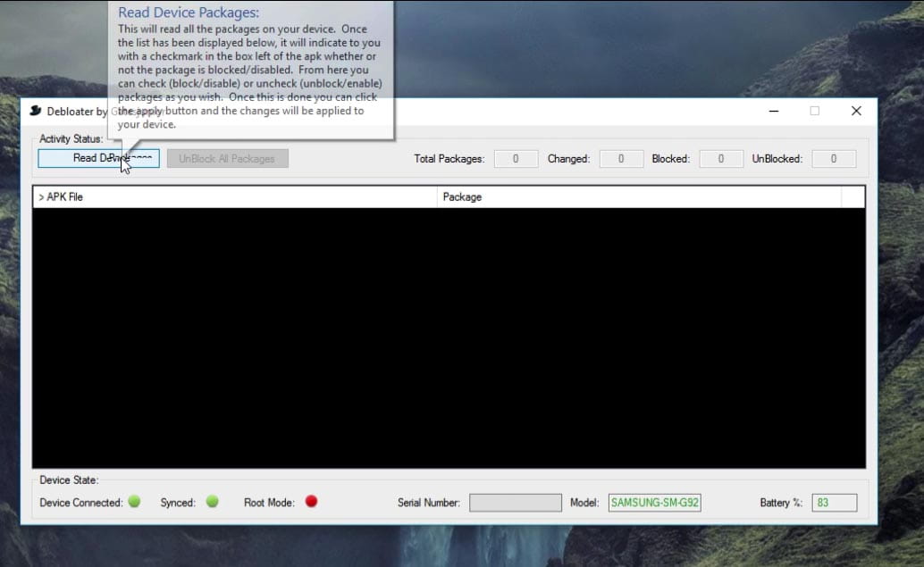This screenshot has width=924, height=567.
Task: Click the UnBlock All Packages button
Action: pos(227,158)
